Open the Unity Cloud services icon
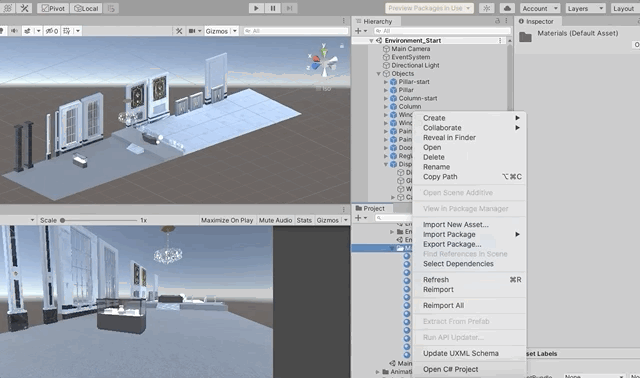Screen dimensions: 640x378 507,8
